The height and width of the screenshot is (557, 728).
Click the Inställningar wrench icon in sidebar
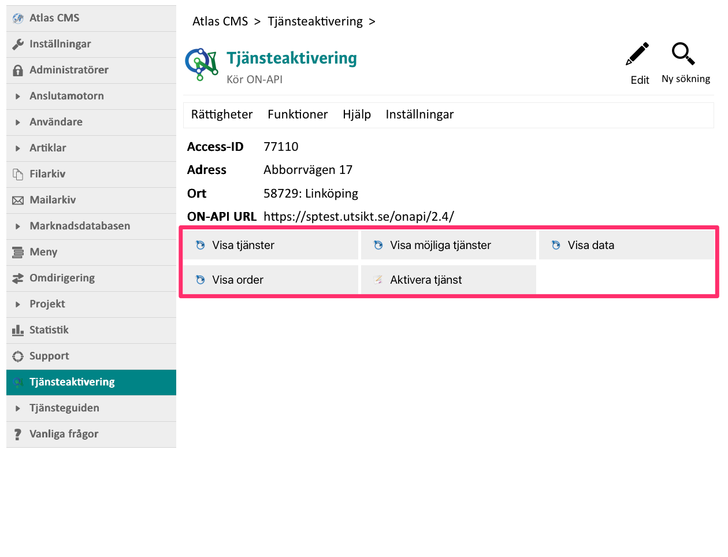coord(18,44)
